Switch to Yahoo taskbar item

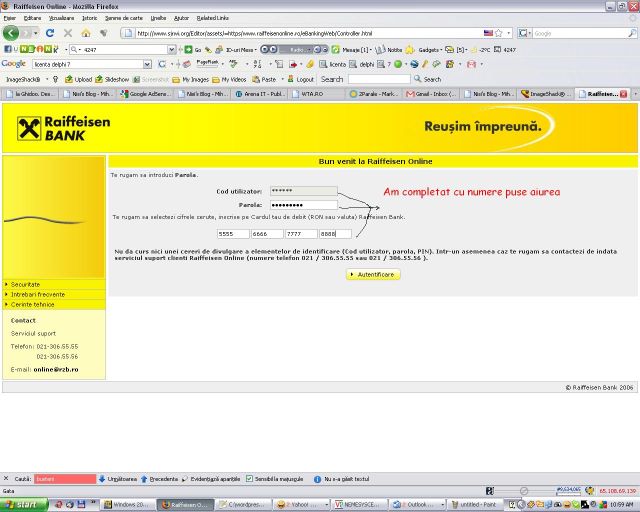(x=302, y=505)
